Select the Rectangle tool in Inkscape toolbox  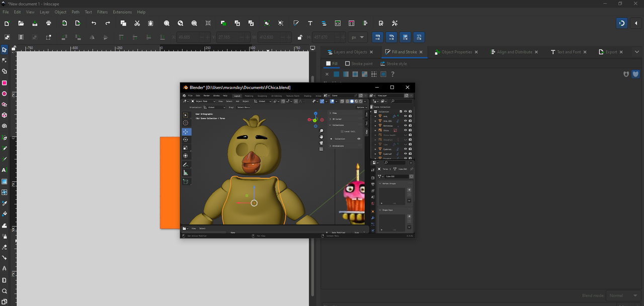click(5, 83)
